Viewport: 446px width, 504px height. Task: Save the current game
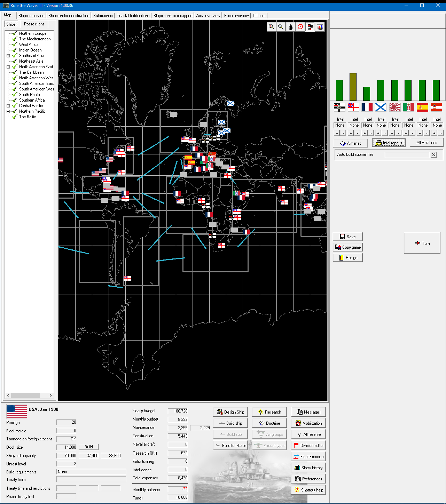click(x=347, y=237)
